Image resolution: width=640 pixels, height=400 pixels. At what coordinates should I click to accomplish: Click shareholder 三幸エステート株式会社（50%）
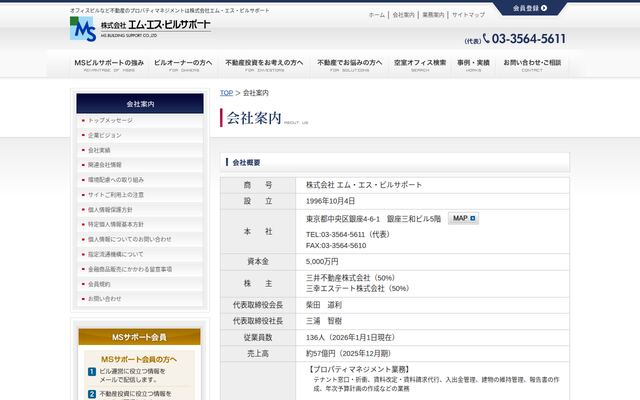tap(357, 289)
